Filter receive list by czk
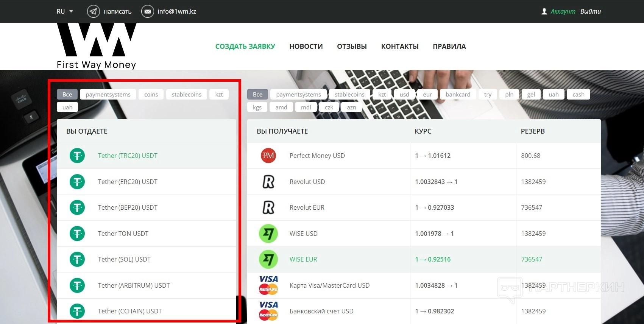Viewport: 644px width, 324px height. pos(329,107)
